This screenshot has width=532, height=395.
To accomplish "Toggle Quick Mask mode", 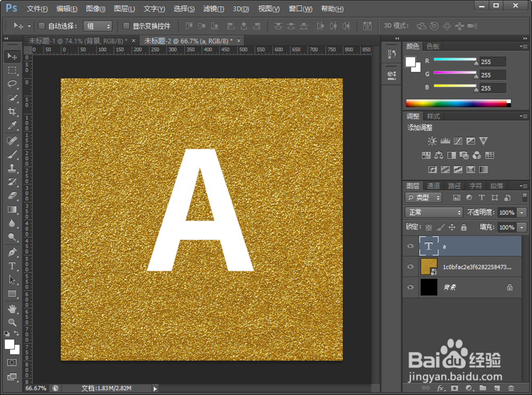I will tap(12, 363).
